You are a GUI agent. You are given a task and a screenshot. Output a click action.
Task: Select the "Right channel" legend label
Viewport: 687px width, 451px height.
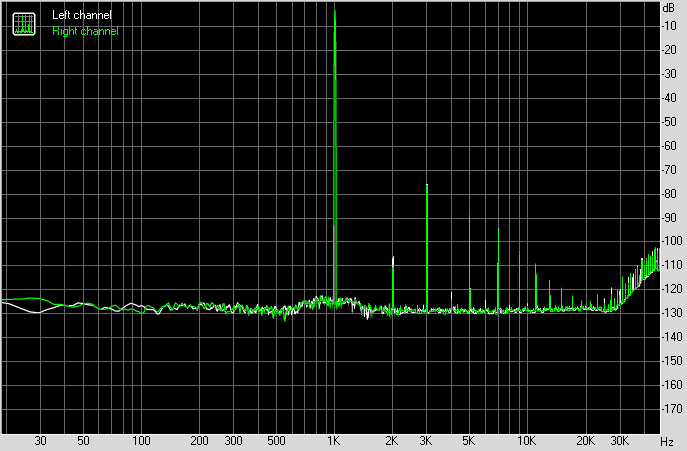point(85,31)
